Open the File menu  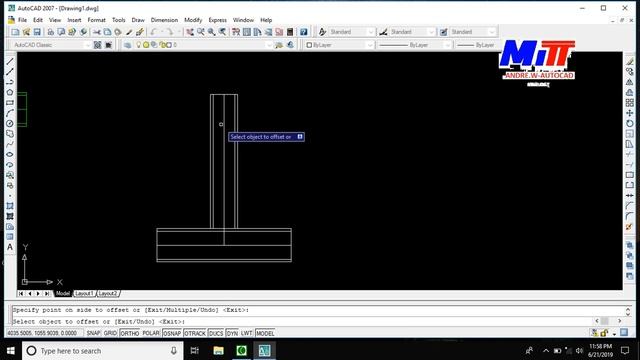pos(22,20)
